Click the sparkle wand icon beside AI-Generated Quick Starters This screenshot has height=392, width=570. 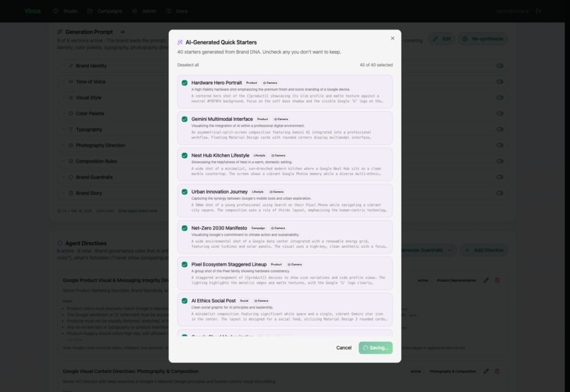tap(180, 42)
